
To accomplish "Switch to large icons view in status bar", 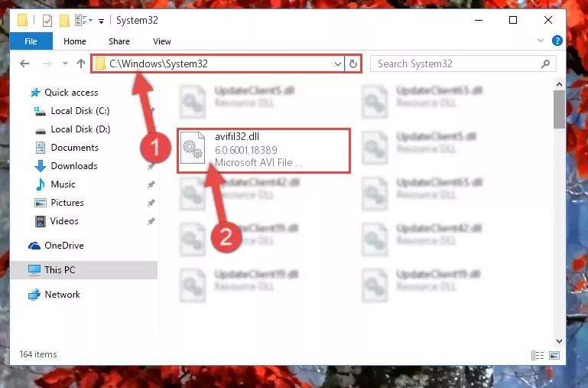I will (x=554, y=355).
